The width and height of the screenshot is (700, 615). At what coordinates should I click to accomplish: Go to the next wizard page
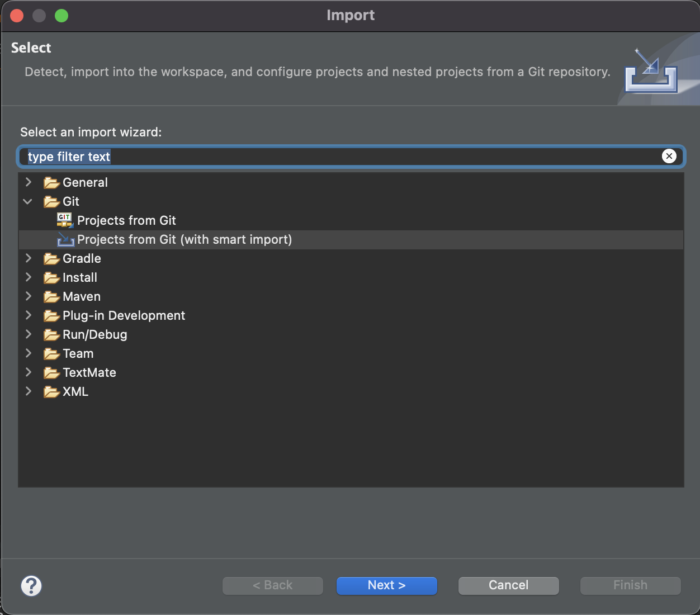pos(386,585)
